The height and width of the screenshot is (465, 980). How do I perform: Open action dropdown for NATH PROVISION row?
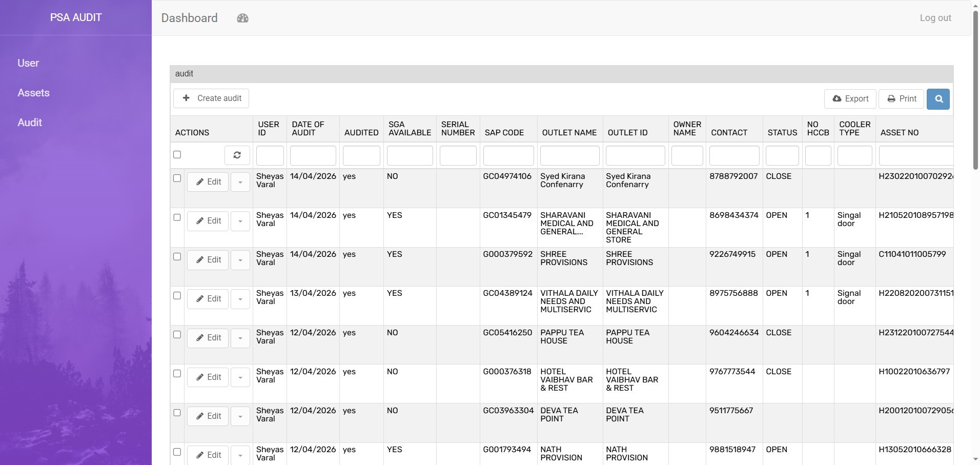(240, 455)
